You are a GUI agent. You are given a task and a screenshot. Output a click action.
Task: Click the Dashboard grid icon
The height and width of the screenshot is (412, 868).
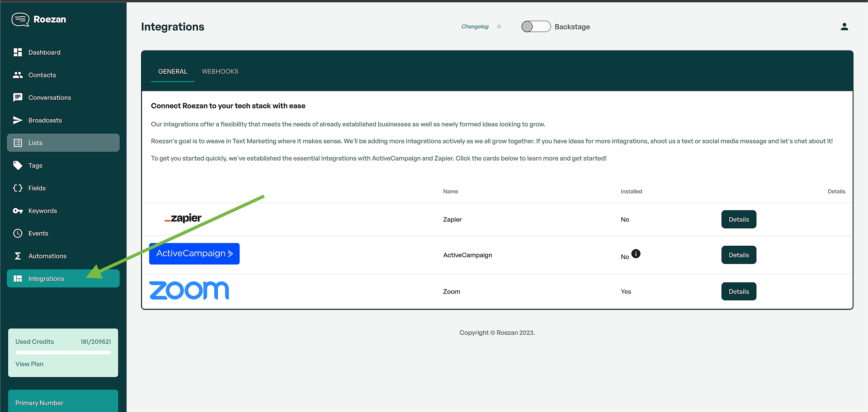coord(18,52)
